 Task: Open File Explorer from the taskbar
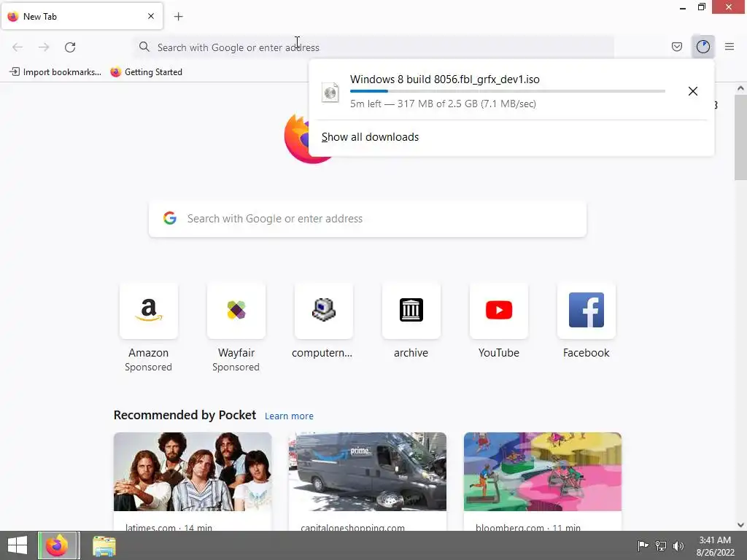coord(104,546)
